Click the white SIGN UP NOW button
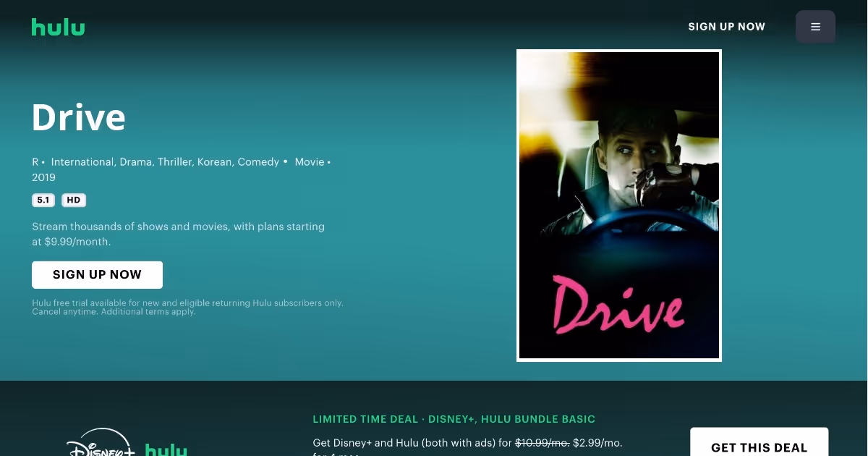Viewport: 868px width, 456px height. point(97,275)
